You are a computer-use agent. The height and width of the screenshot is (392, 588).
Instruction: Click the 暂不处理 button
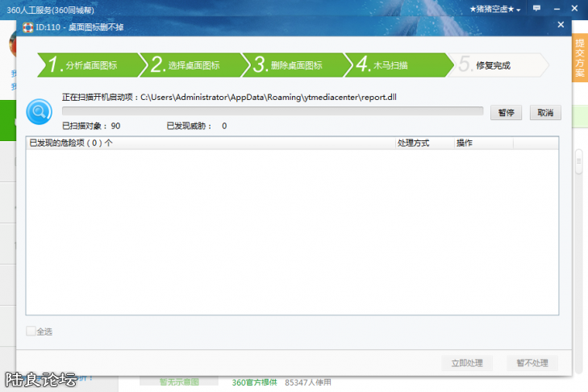[x=532, y=363]
